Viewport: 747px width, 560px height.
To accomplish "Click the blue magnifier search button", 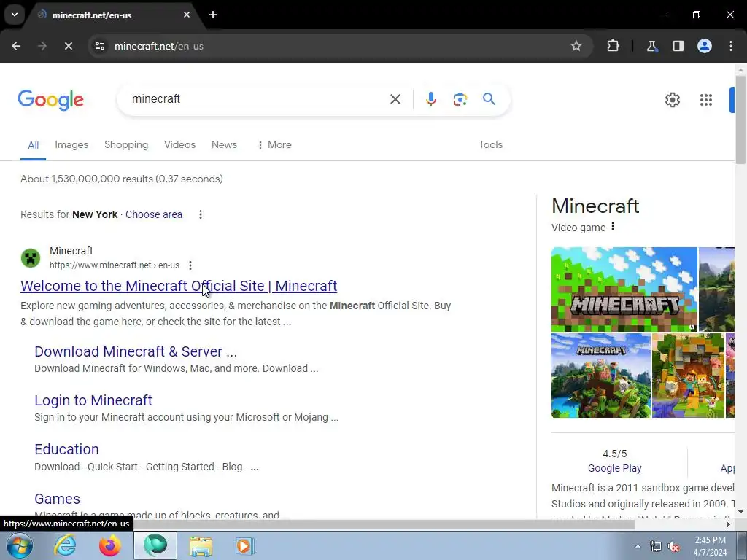I will 489,99.
